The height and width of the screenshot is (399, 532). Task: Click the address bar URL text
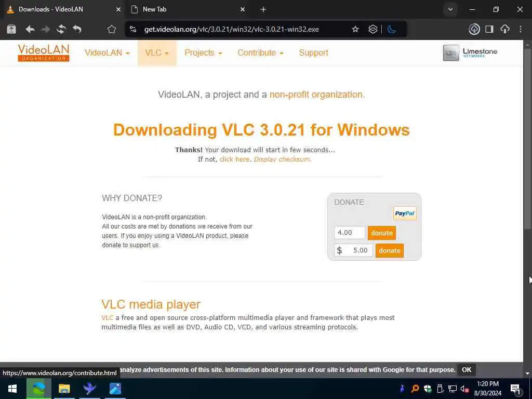231,29
